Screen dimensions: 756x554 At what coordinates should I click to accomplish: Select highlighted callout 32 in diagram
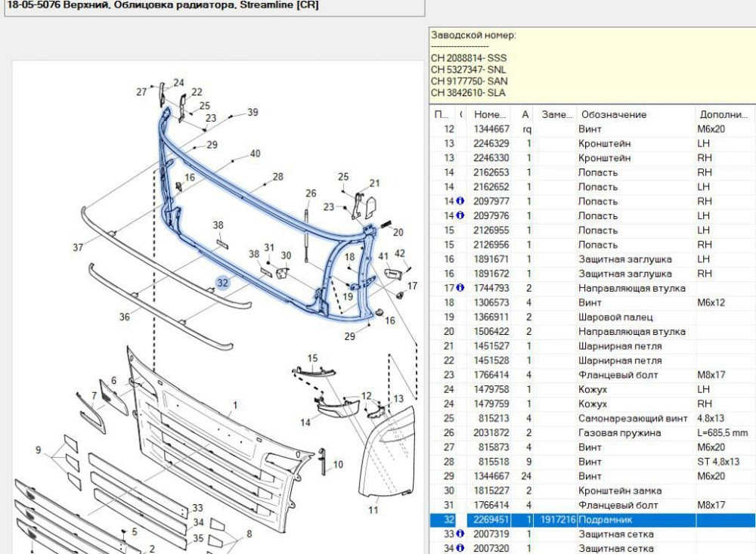(222, 283)
